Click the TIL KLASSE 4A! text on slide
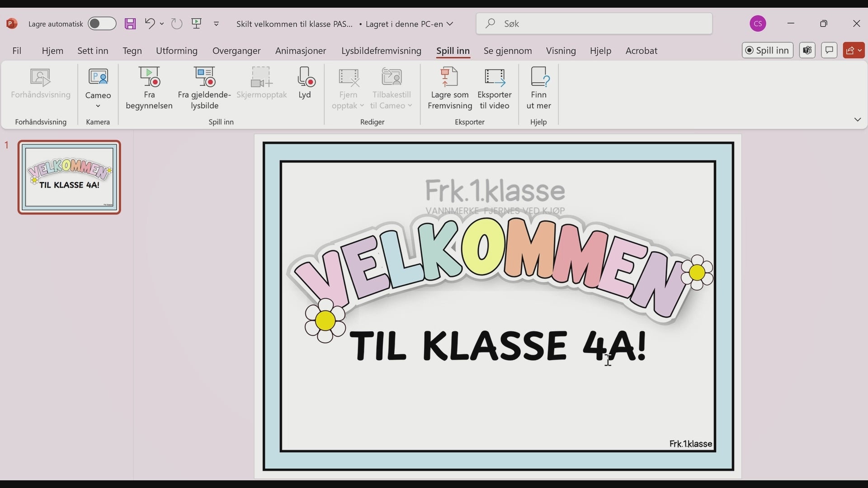868x488 pixels. pos(498,346)
